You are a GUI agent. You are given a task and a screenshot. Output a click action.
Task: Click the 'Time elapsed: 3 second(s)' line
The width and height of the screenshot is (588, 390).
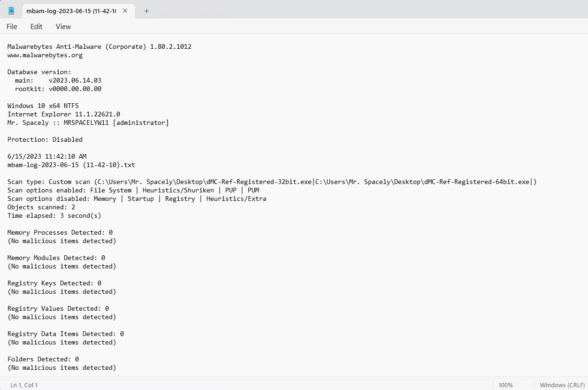pos(54,216)
